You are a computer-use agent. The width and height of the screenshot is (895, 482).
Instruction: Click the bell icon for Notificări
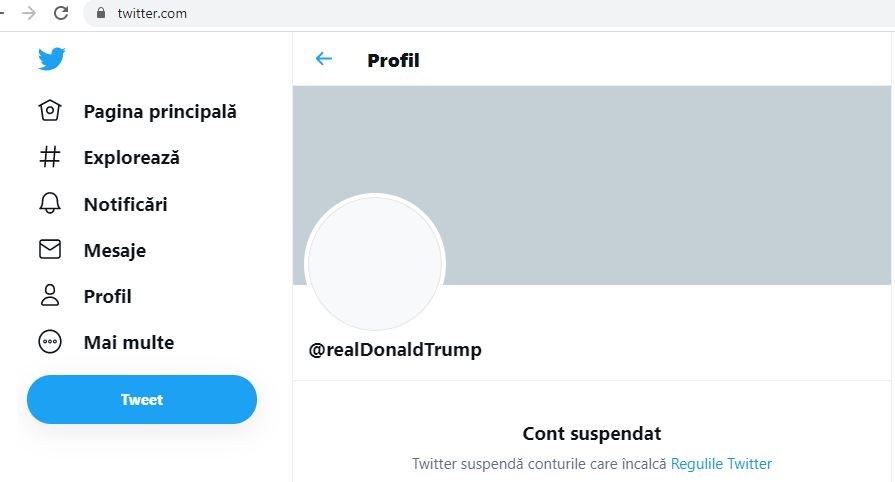point(50,204)
